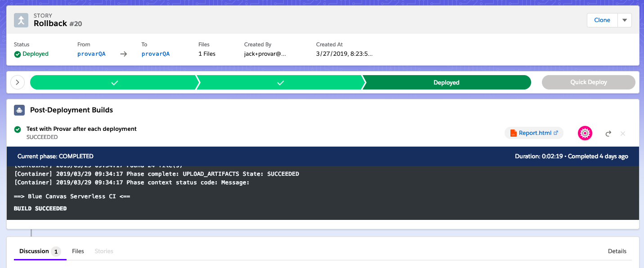Open build settings with the pink gear icon
Screen dimensions: 644x268
pos(585,133)
